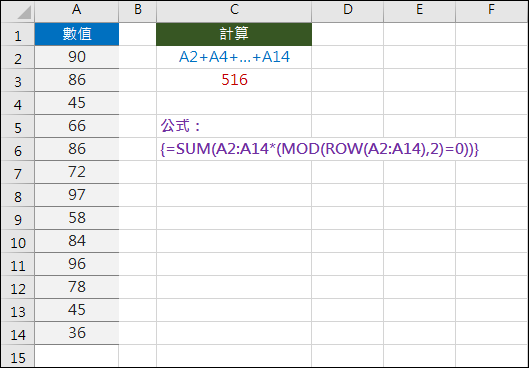Select column D header
Image resolution: width=529 pixels, height=368 pixels.
(x=347, y=10)
